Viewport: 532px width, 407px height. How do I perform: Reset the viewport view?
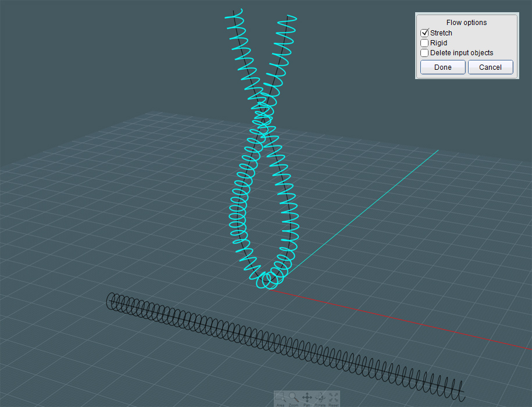coord(333,399)
